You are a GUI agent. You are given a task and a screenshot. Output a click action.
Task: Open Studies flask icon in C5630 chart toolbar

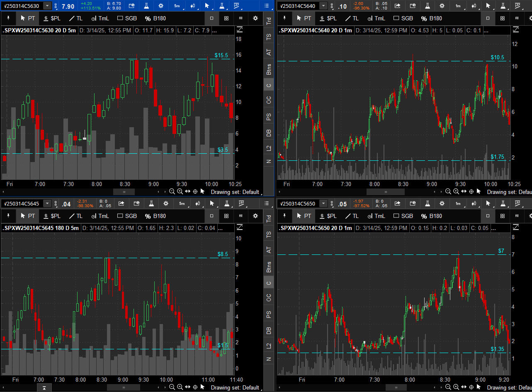pyautogui.click(x=146, y=6)
